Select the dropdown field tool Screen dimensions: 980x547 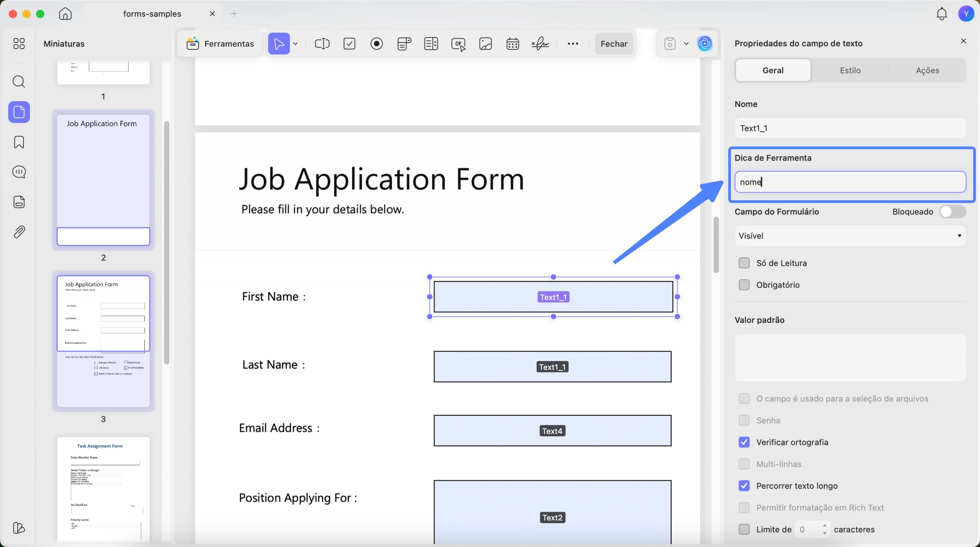[404, 44]
